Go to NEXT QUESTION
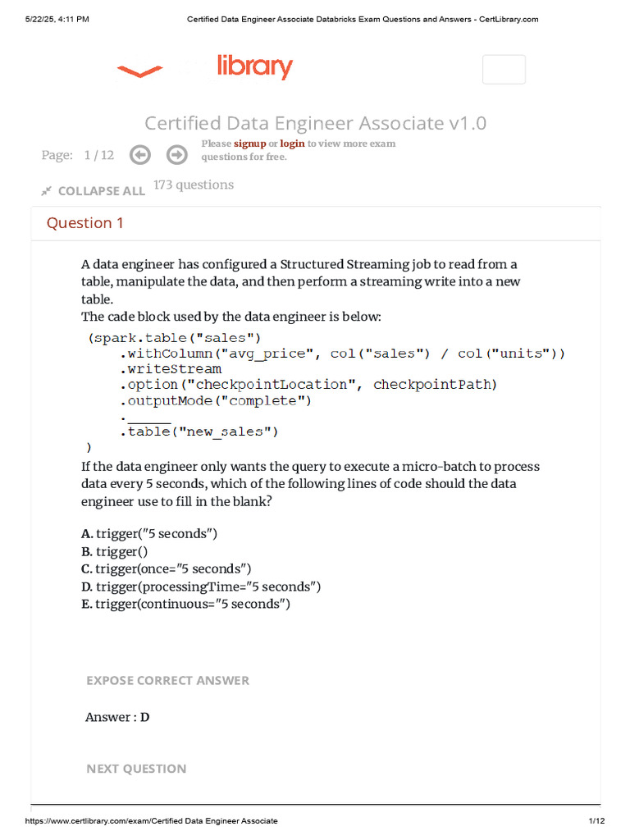The height and width of the screenshot is (840, 630). (x=136, y=769)
